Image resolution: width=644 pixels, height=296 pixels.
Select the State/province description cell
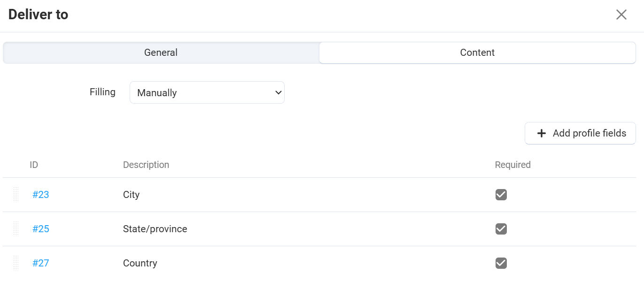click(x=155, y=229)
